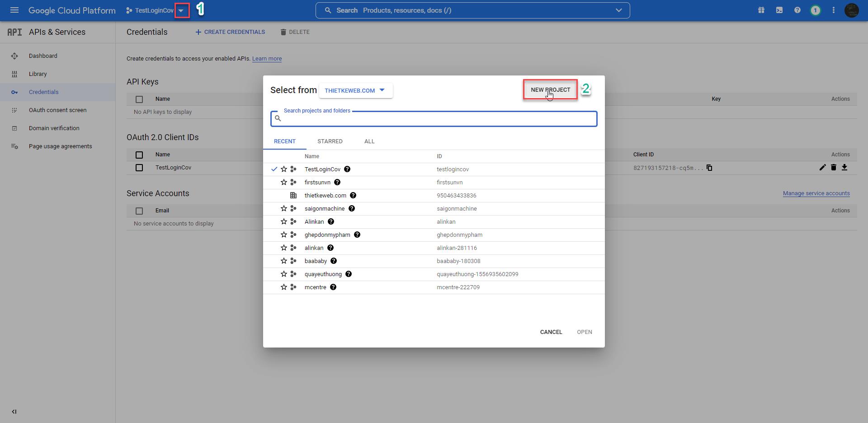The height and width of the screenshot is (423, 868).
Task: Select the quayeuthuong project row
Action: (x=434, y=274)
